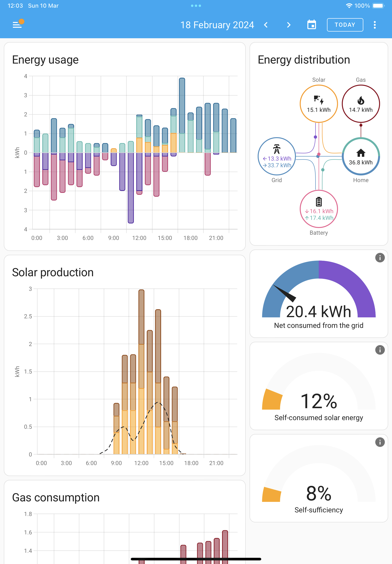
Task: Click the 18 February 2024 date title
Action: (217, 25)
